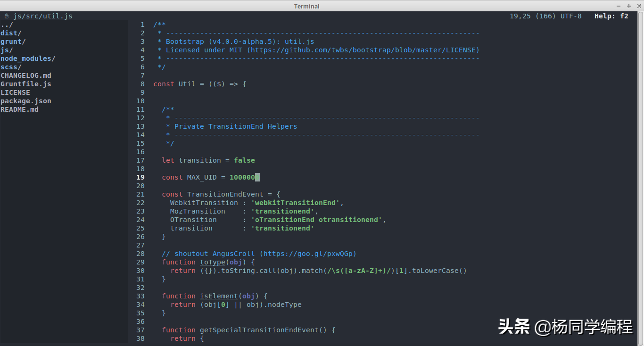Image resolution: width=644 pixels, height=346 pixels.
Task: Navigate up using the ../ entry
Action: pos(7,24)
